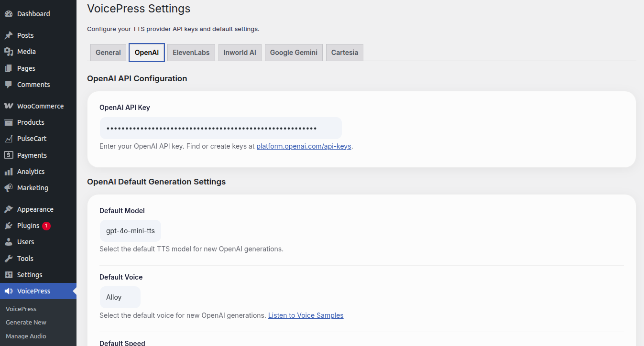Select the Cartesia tab
644x346 pixels.
[x=345, y=53]
